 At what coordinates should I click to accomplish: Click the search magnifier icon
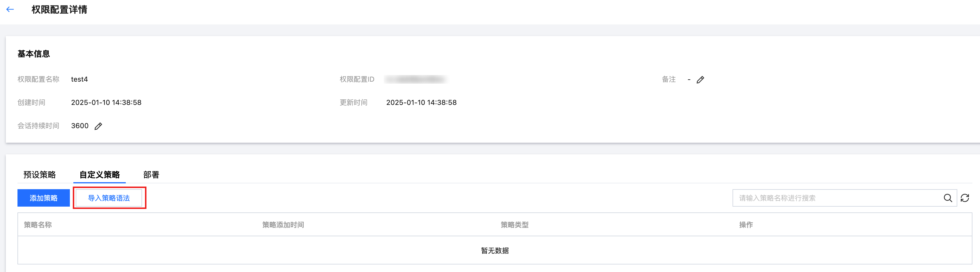point(948,198)
